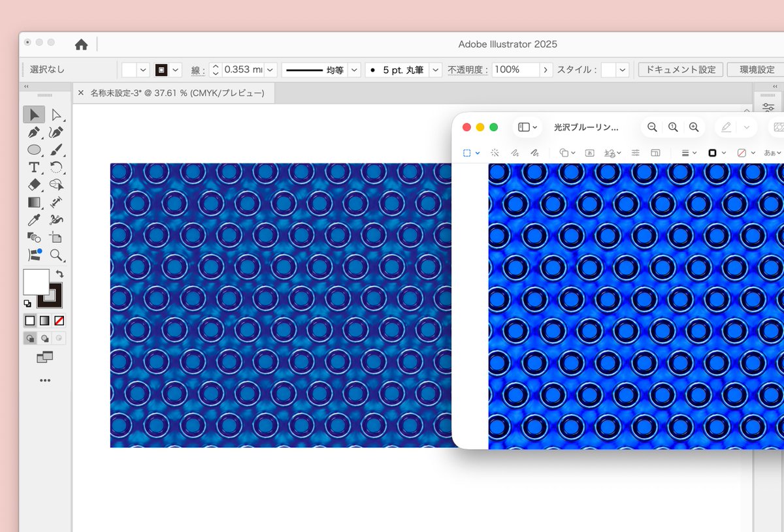Select the Blend tool
Screen dimensions: 784x532
click(x=34, y=238)
